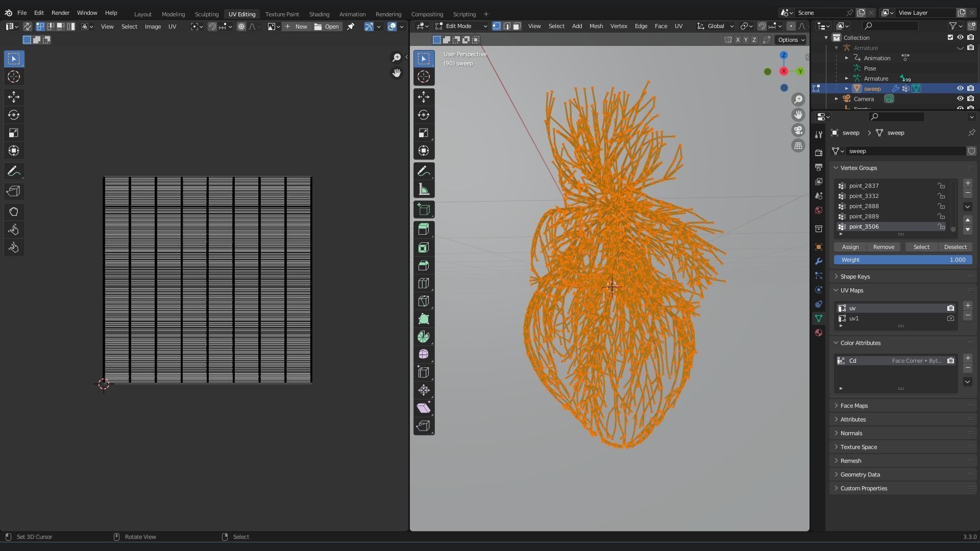Select the Loop Cut tool
Image resolution: width=980 pixels, height=551 pixels.
424,283
